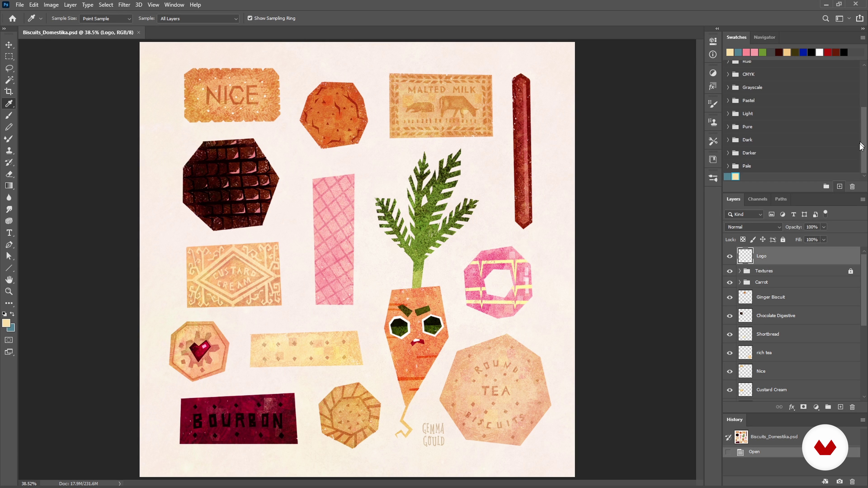Create a new adjustment layer

coord(816,407)
